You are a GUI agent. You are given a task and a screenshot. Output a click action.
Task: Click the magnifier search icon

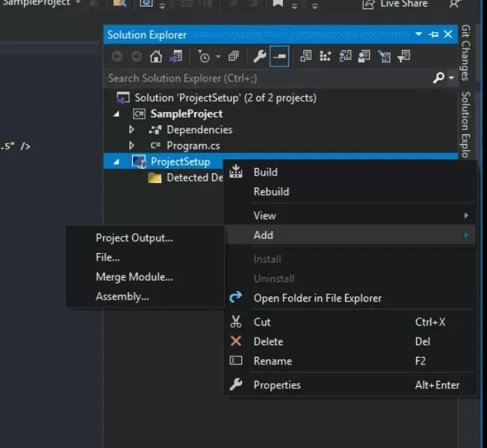438,78
